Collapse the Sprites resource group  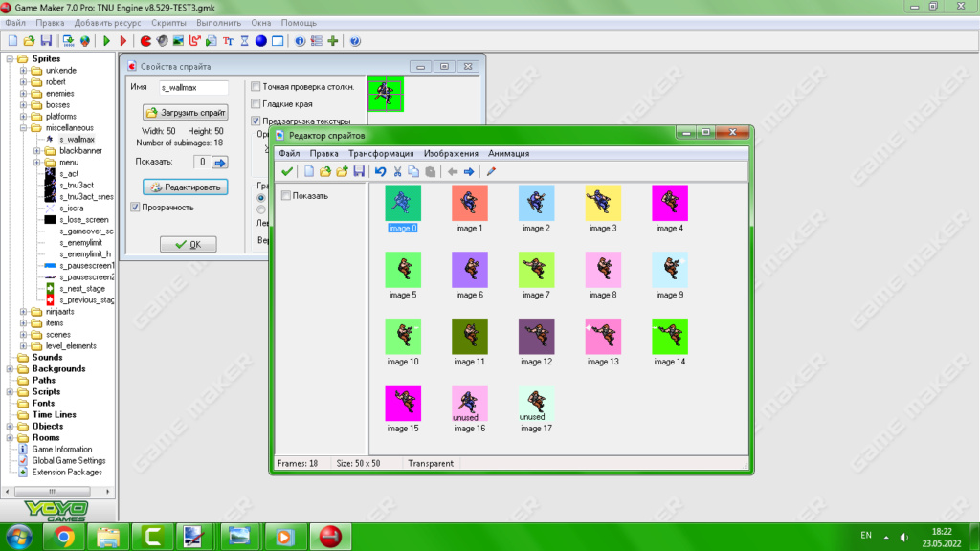point(10,58)
